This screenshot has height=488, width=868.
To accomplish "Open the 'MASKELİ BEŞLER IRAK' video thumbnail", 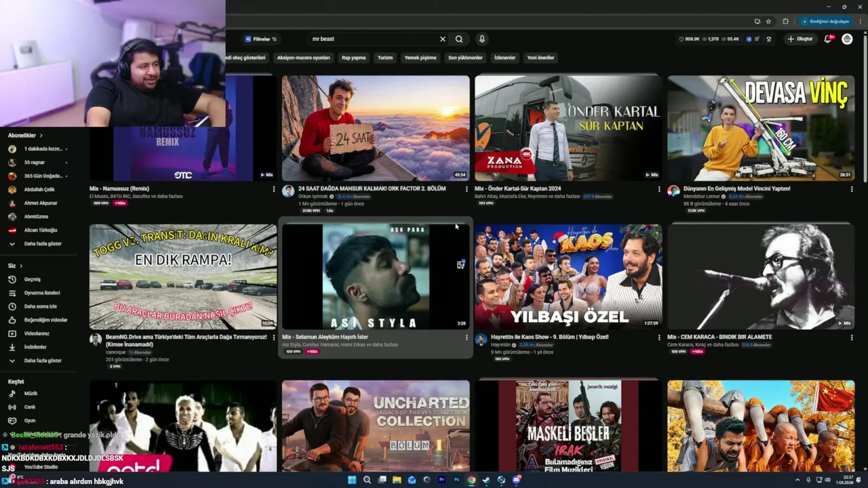I will tap(568, 426).
